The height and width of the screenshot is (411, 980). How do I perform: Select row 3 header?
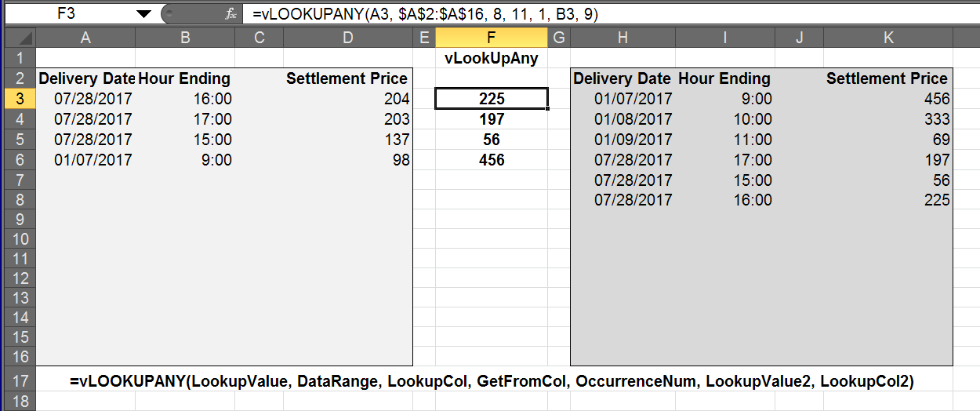coord(21,99)
